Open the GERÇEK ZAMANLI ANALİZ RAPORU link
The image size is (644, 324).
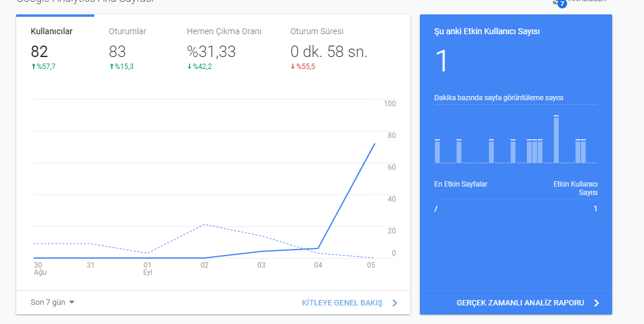[x=520, y=303]
